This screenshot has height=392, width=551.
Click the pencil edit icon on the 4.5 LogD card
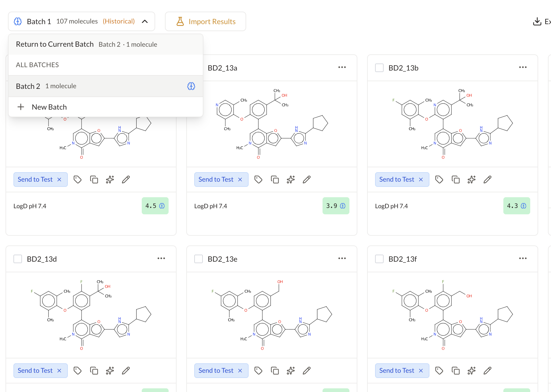tap(126, 180)
